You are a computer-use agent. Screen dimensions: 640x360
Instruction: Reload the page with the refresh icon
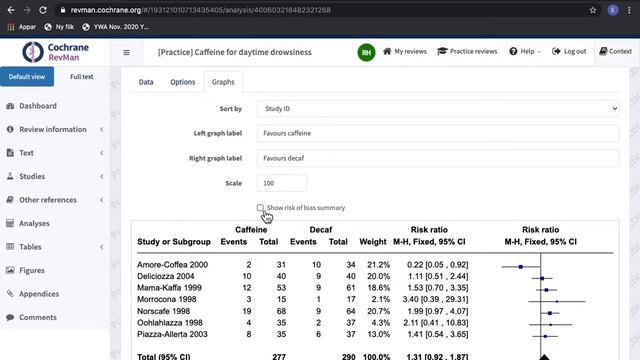tap(43, 10)
